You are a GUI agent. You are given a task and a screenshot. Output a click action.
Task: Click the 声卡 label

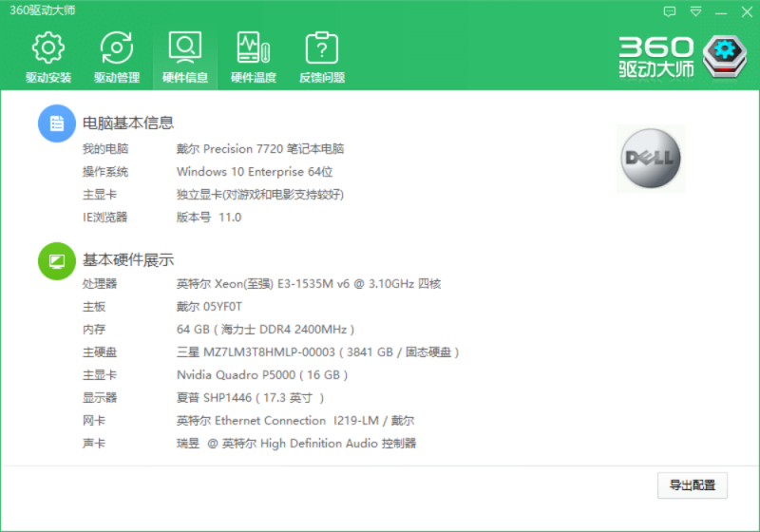pos(94,444)
